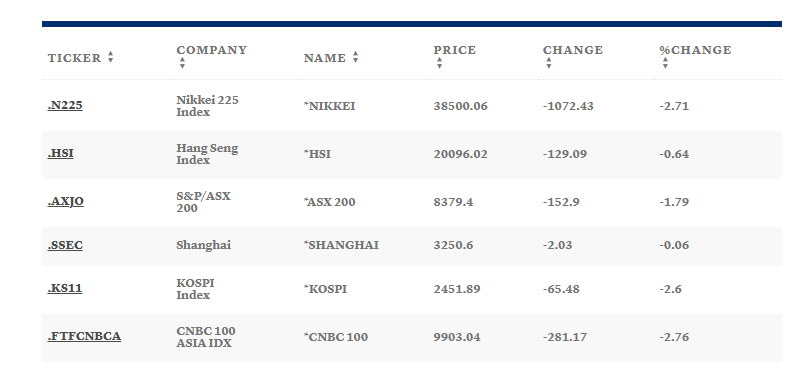Sort by NAME using arrow icon
Screen dimensions: 806x368
tap(355, 58)
